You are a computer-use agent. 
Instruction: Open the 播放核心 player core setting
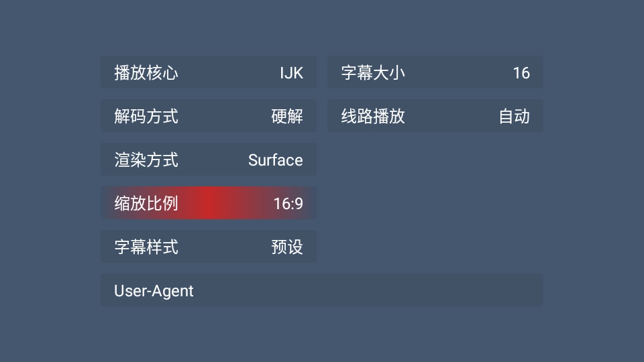tap(208, 72)
